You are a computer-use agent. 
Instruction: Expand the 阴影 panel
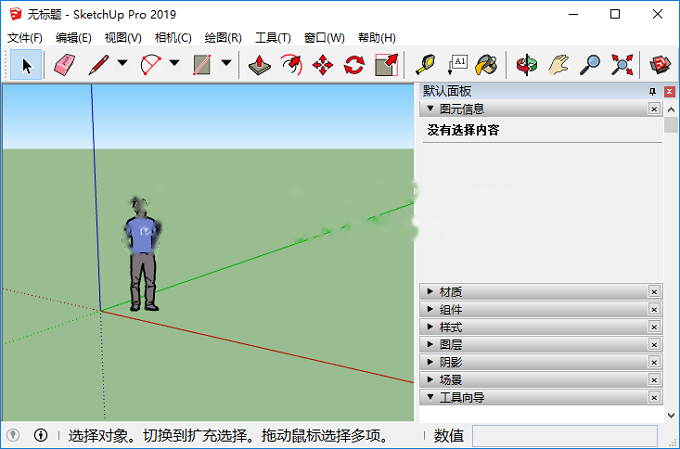430,362
